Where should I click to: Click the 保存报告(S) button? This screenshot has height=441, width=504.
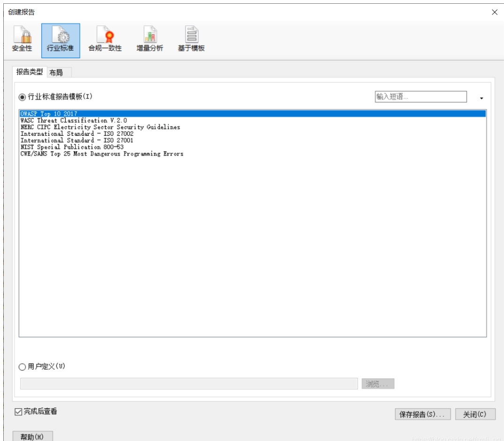423,414
